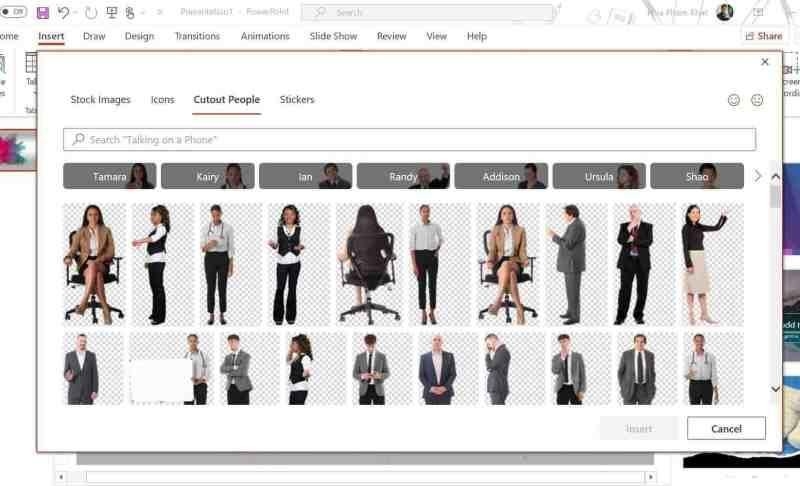Select man in navy blue suit
Image resolution: width=800 pixels, height=486 pixels.
click(448, 369)
